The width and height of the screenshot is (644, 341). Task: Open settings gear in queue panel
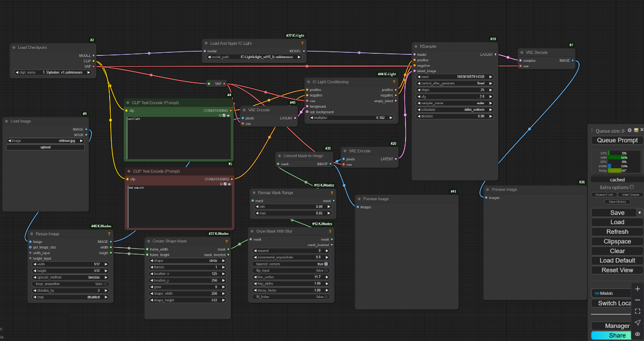[630, 131]
